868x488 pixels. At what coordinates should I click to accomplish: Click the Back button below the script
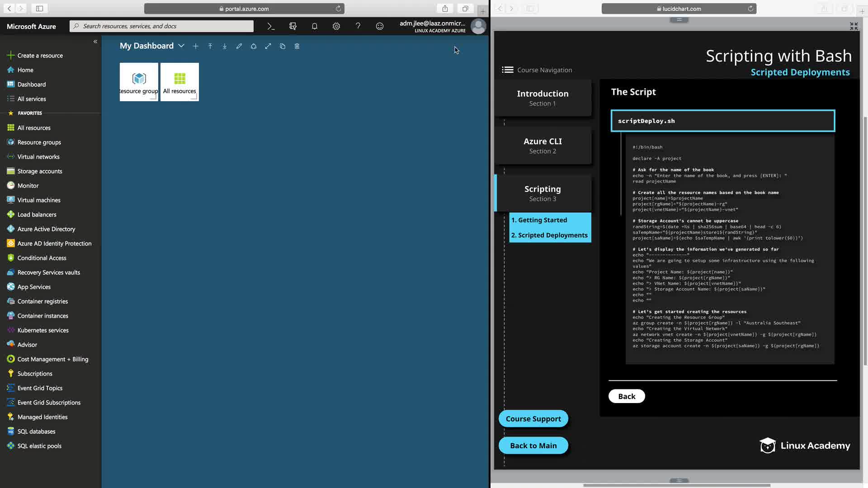point(627,396)
